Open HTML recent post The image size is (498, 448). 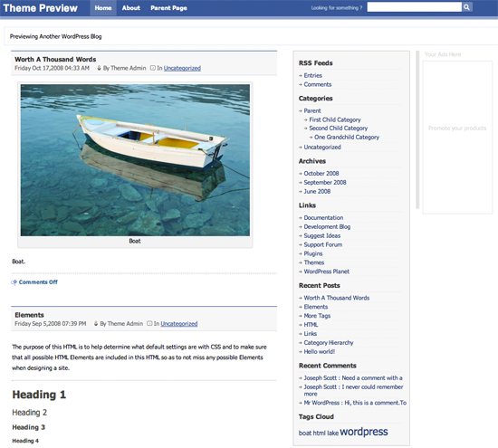pyautogui.click(x=311, y=325)
